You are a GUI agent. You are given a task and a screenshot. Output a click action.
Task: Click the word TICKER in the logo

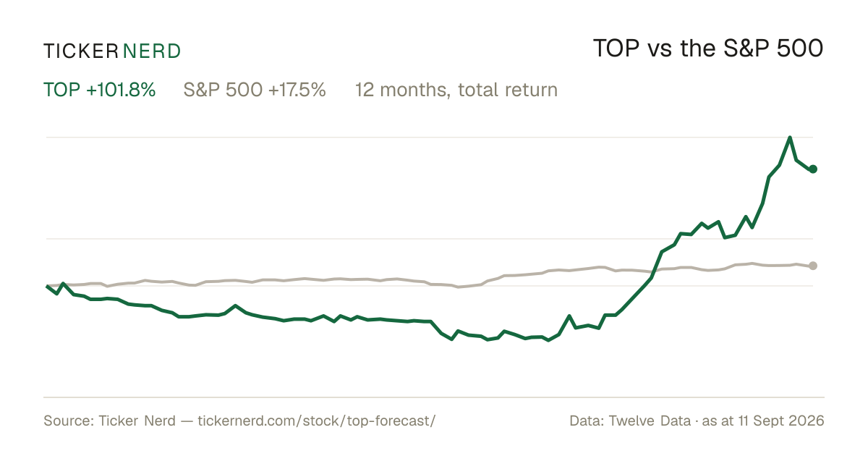[81, 51]
